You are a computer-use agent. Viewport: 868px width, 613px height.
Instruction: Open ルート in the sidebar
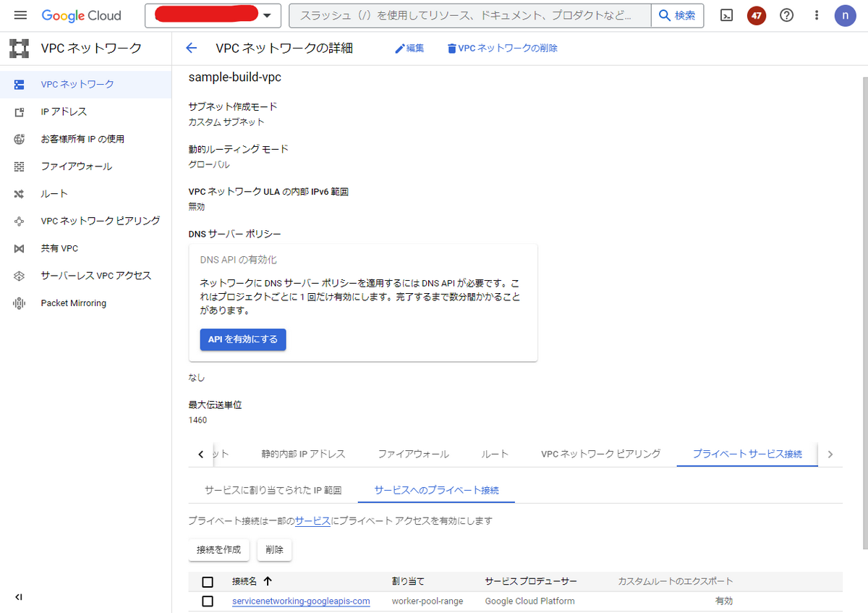85,194
